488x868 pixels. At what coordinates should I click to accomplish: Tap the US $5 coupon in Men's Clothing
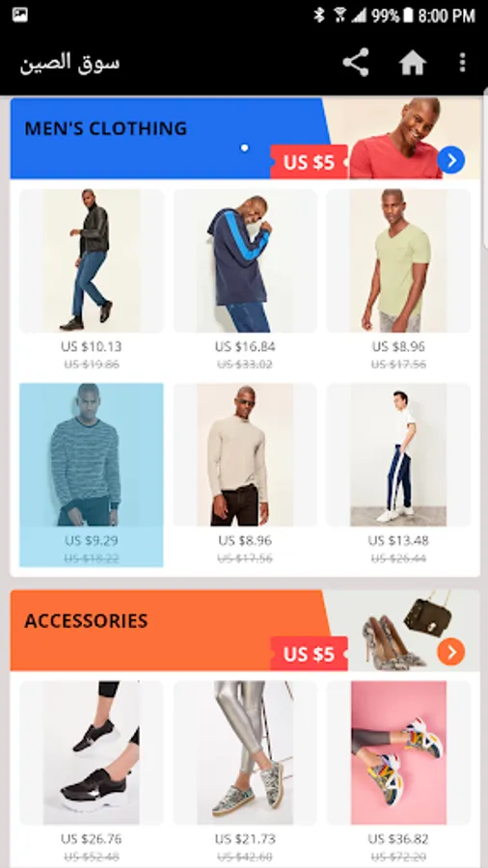coord(309,162)
